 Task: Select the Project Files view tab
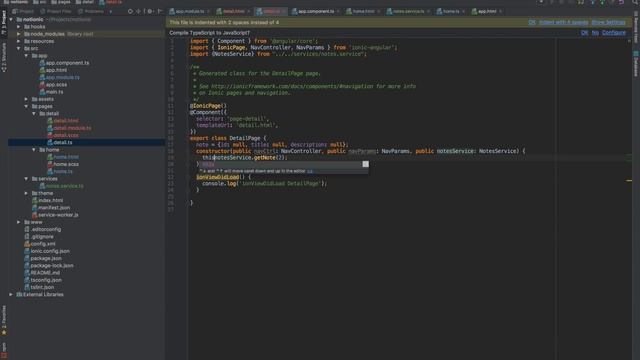pyautogui.click(x=56, y=11)
